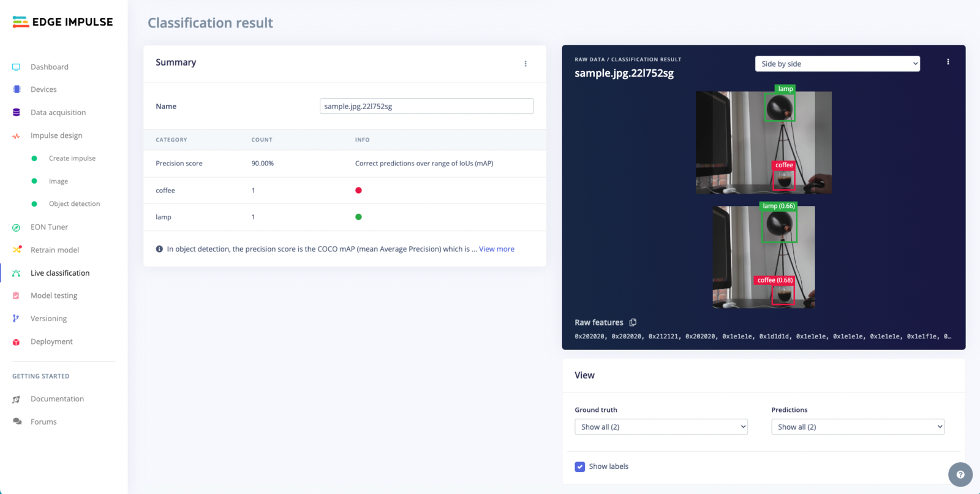Click the coffee category row label
This screenshot has width=980, height=494.
[165, 191]
